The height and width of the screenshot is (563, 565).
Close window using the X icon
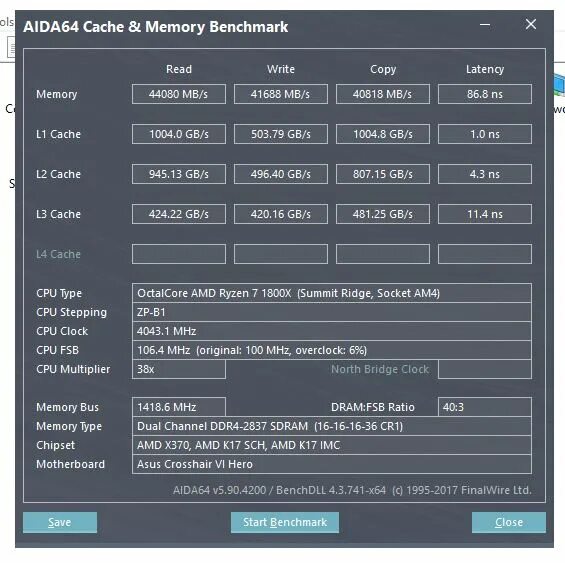click(x=530, y=25)
